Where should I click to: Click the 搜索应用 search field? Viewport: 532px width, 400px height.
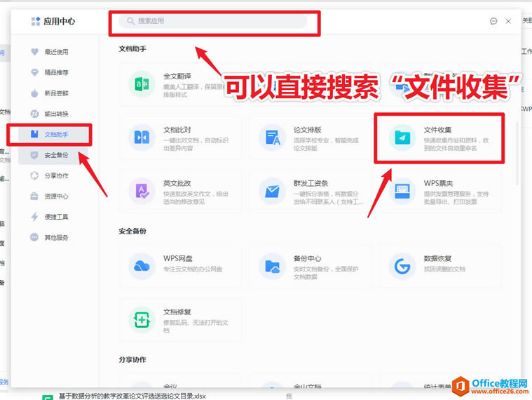tap(213, 21)
